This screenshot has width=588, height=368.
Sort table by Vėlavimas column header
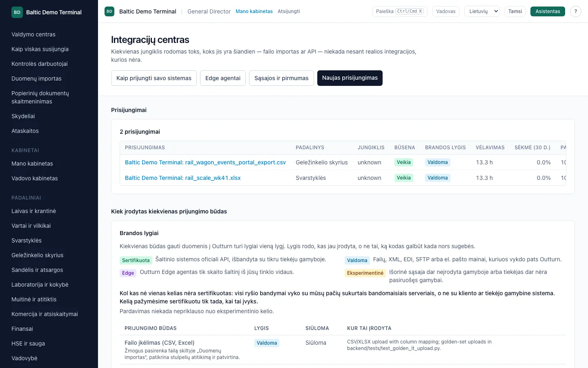point(490,148)
